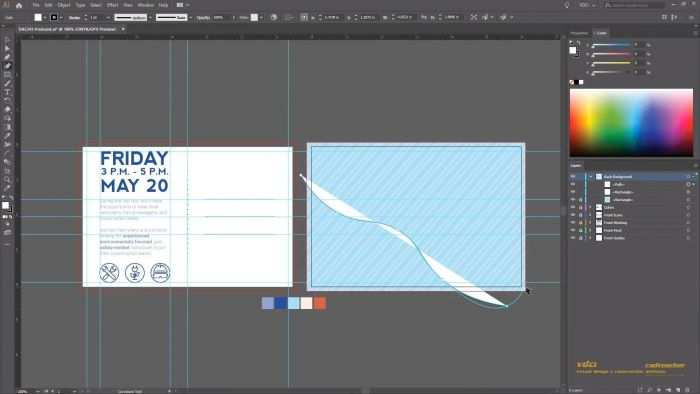Click the Search field in top bar
The width and height of the screenshot is (700, 394).
634,5
